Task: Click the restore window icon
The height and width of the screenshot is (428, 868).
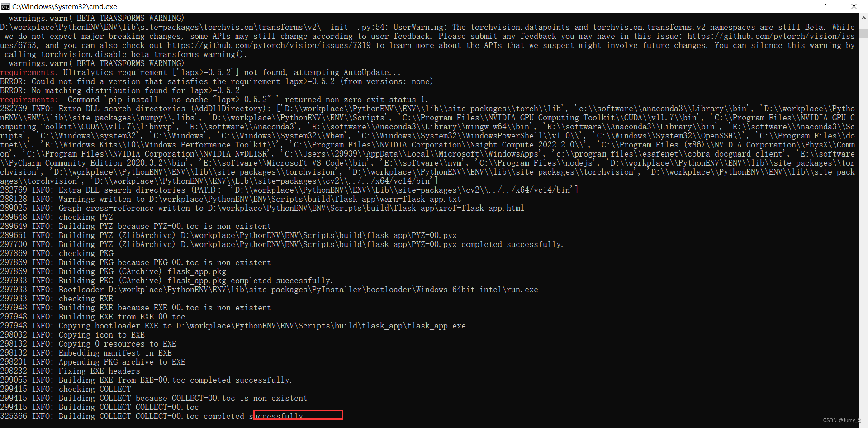Action: (x=827, y=6)
